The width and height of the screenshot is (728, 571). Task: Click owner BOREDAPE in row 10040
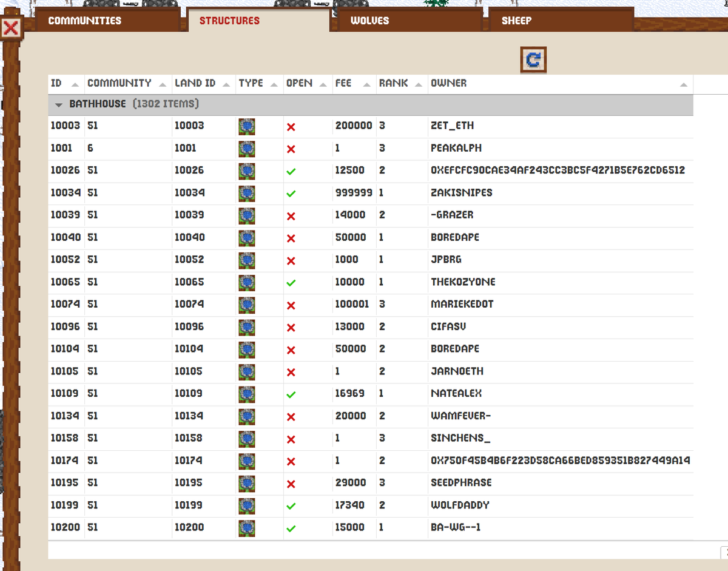click(455, 237)
